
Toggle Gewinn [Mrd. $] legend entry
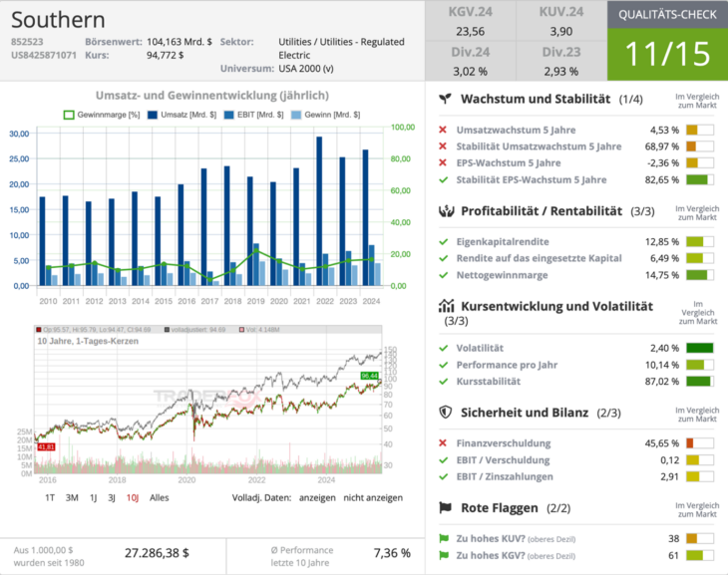coord(325,115)
